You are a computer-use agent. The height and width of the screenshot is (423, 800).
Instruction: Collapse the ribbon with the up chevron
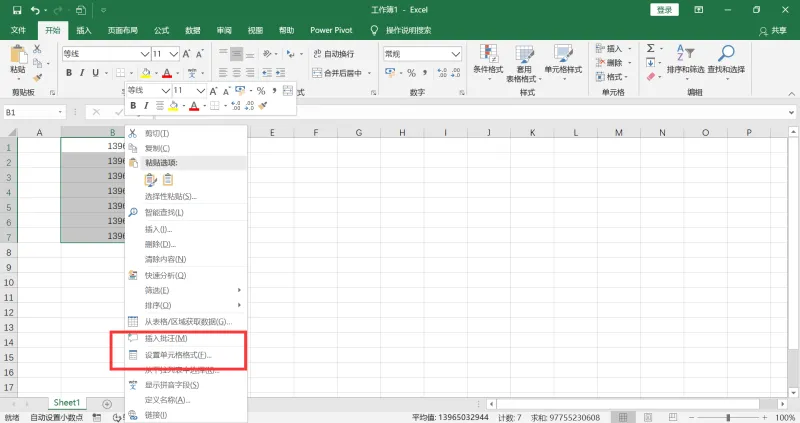(791, 94)
